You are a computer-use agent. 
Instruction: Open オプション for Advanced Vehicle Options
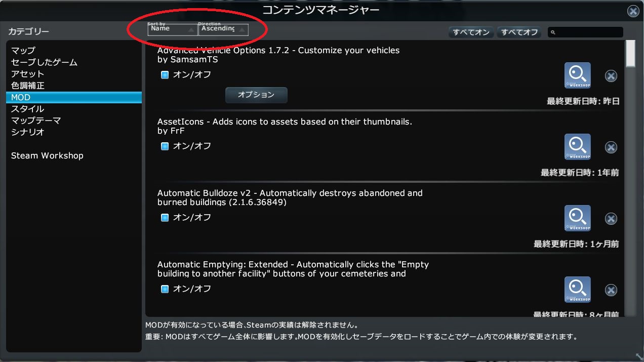(x=256, y=95)
